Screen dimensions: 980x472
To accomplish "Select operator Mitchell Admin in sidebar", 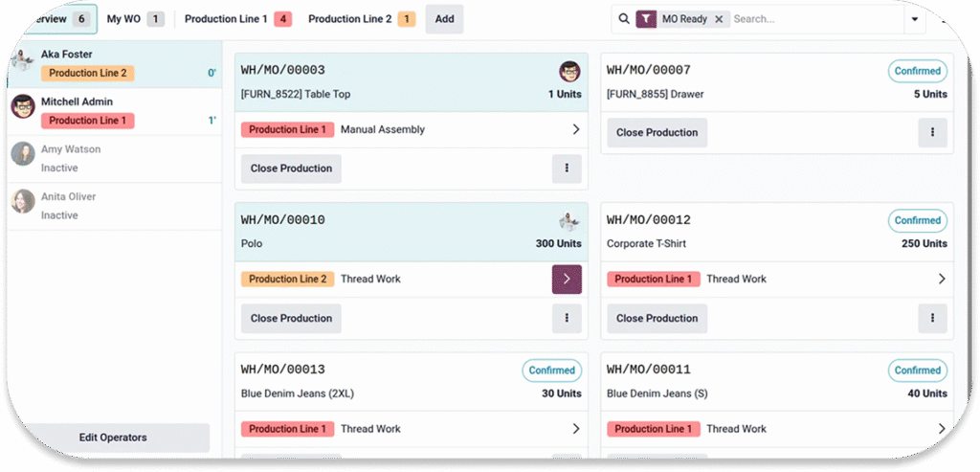I will pyautogui.click(x=77, y=101).
